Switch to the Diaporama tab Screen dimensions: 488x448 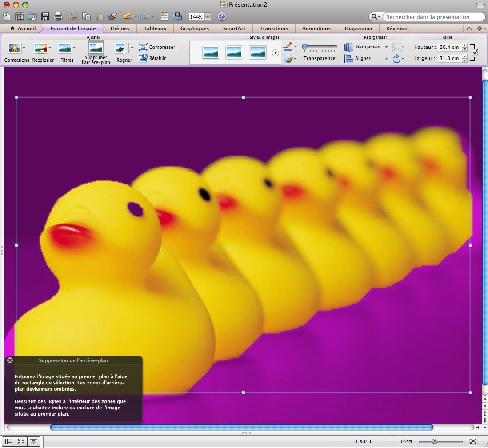tap(358, 28)
